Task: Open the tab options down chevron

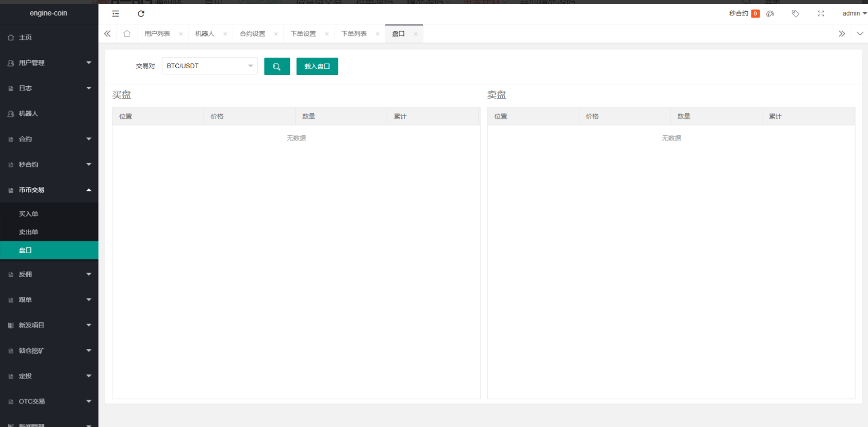Action: 860,34
